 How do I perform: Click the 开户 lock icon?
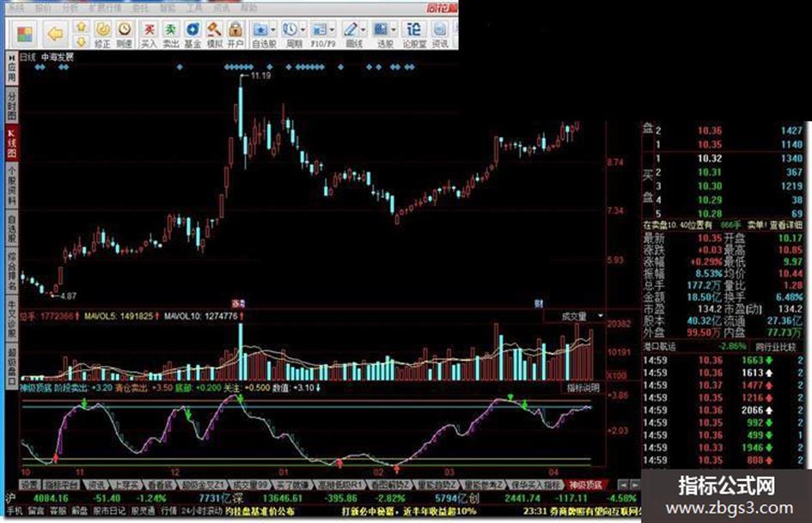coord(235,34)
